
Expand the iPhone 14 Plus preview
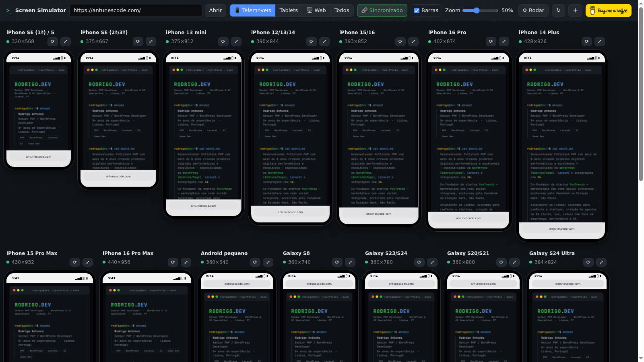tap(600, 41)
